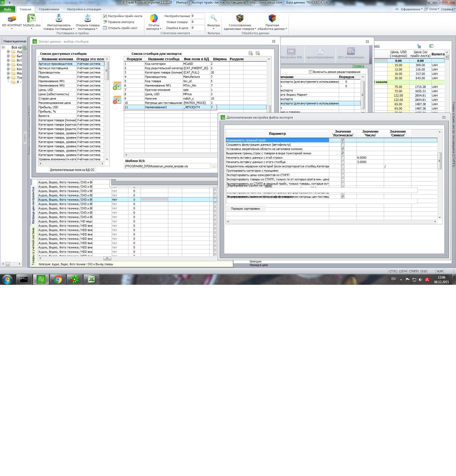The width and height of the screenshot is (456, 476).
Task: Open the fxt28e51.xlsx Excel file icon
Action: [x=31, y=18]
